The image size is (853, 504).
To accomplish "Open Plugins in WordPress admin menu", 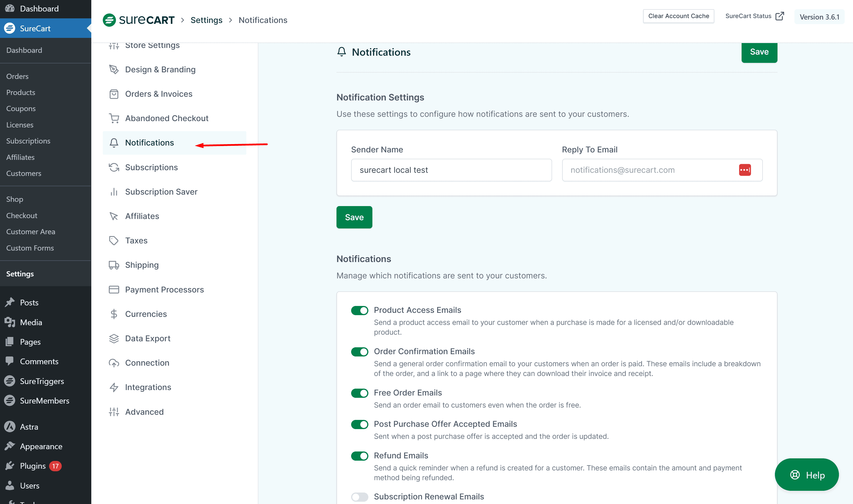I will [33, 466].
